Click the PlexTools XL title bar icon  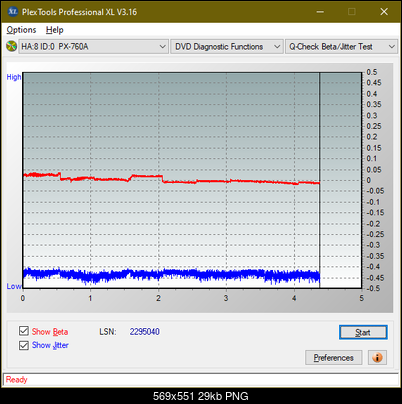[x=12, y=12]
